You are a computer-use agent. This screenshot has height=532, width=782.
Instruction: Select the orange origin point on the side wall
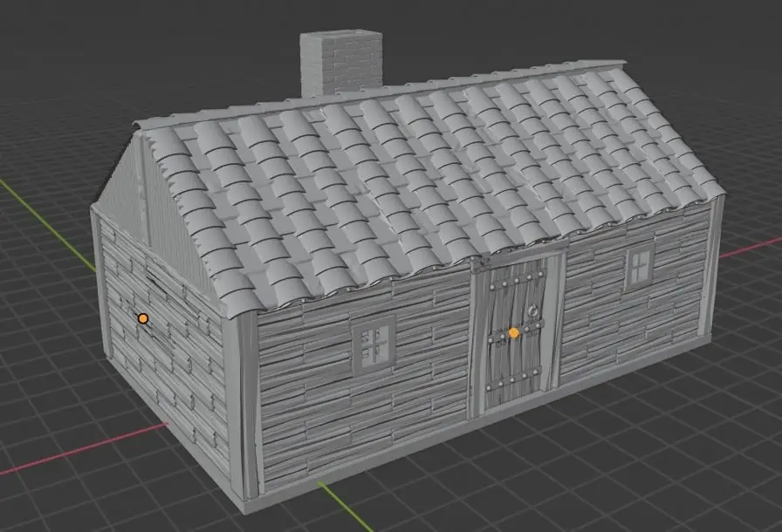143,318
